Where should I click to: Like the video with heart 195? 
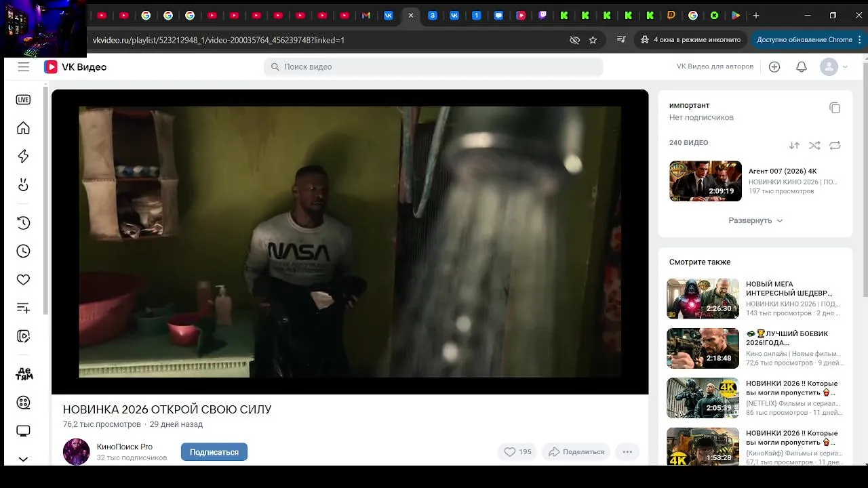(x=517, y=451)
